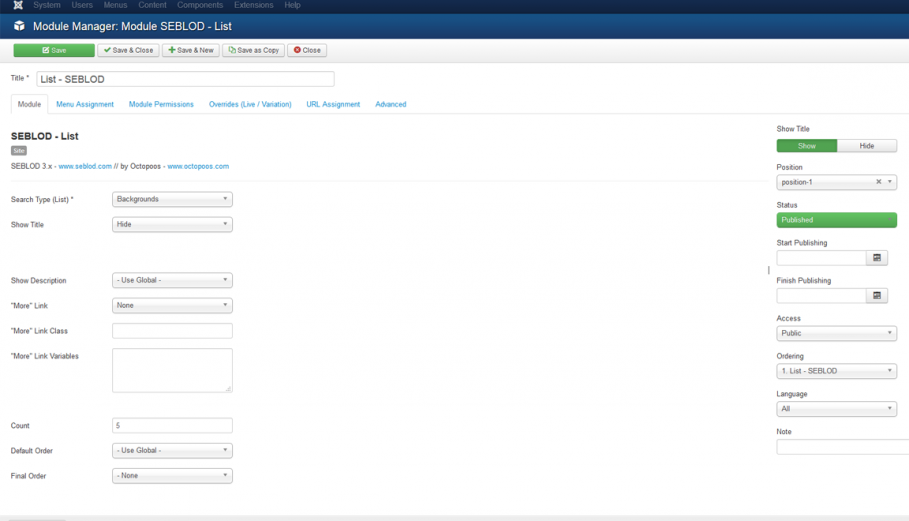Open the Help menu
The width and height of the screenshot is (909, 521).
pos(292,5)
